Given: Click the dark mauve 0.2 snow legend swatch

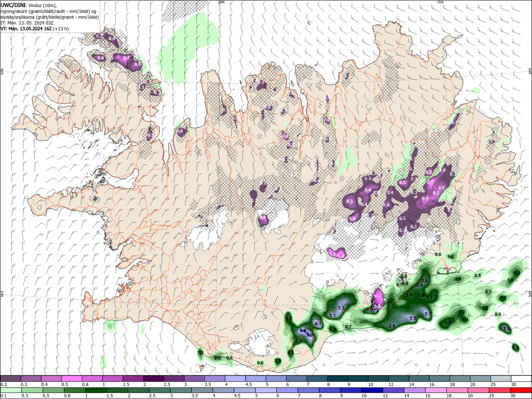Looking at the screenshot, I should click(10, 379).
